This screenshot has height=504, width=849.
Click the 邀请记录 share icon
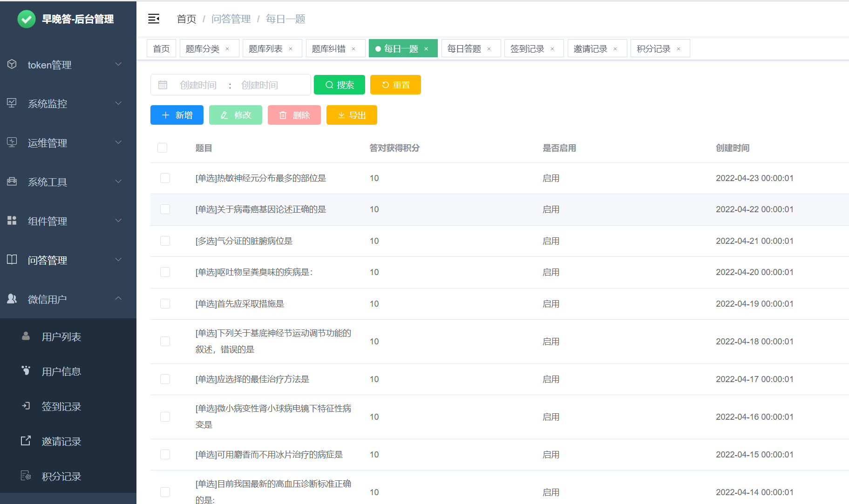[26, 441]
